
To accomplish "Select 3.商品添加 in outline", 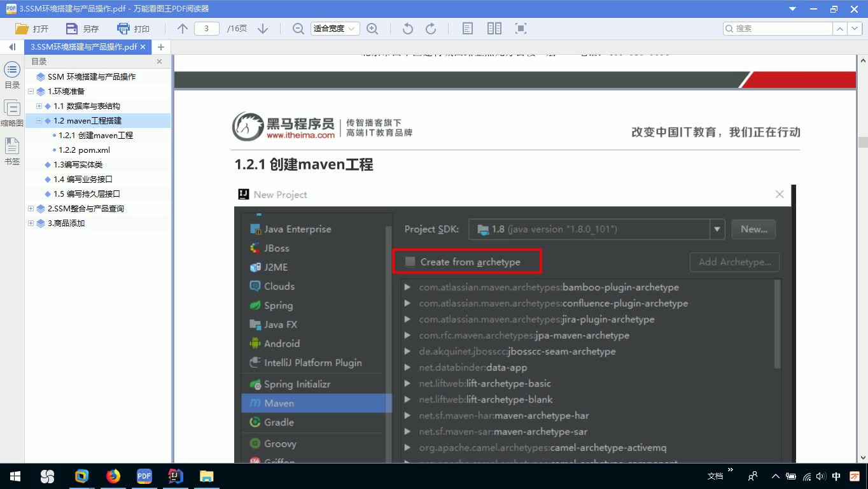I will [66, 223].
